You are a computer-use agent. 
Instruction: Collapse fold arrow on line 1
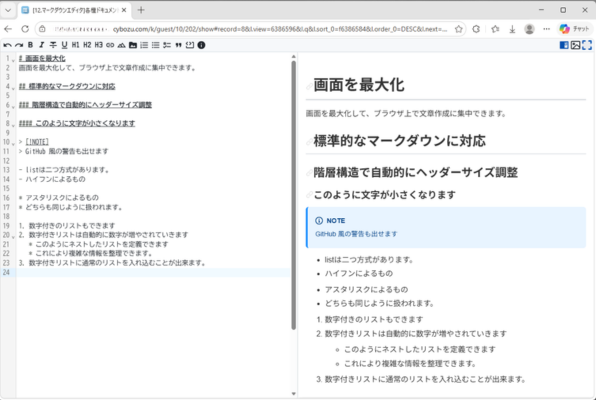coord(13,60)
